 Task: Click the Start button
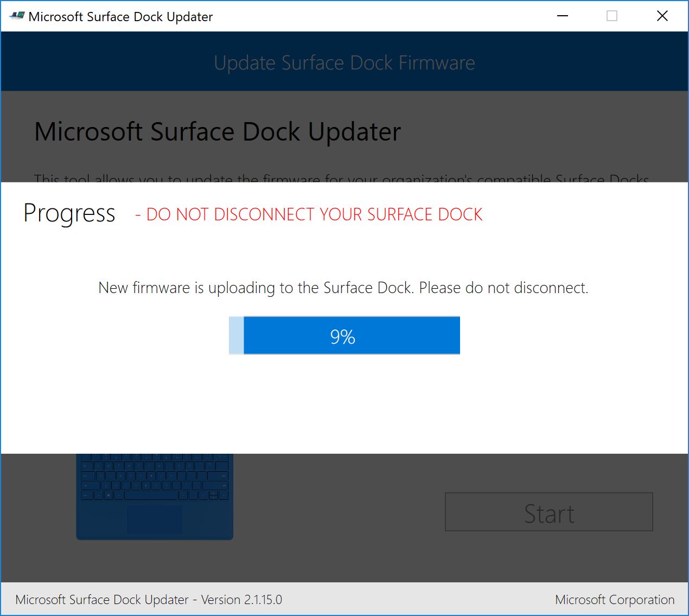[548, 512]
